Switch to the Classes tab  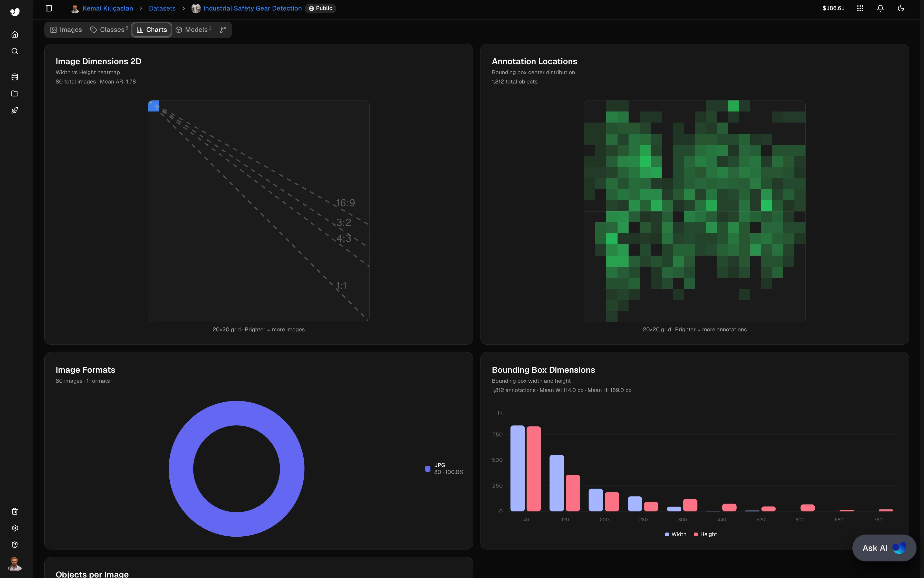[109, 30]
